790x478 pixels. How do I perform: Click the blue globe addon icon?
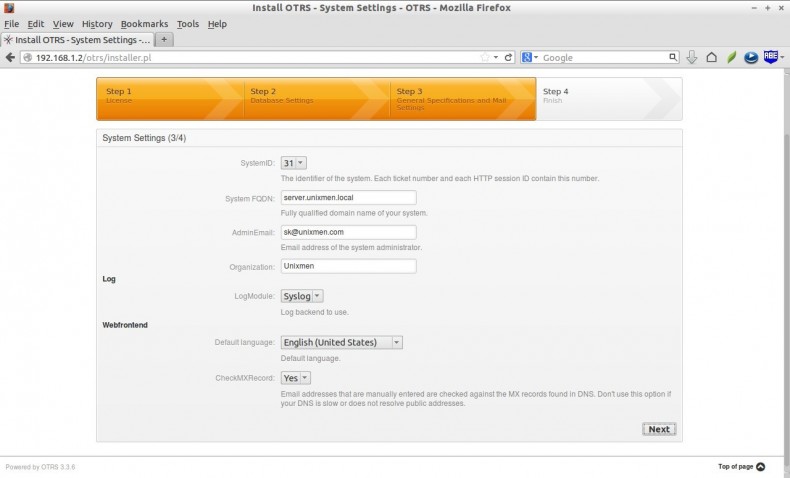(751, 57)
